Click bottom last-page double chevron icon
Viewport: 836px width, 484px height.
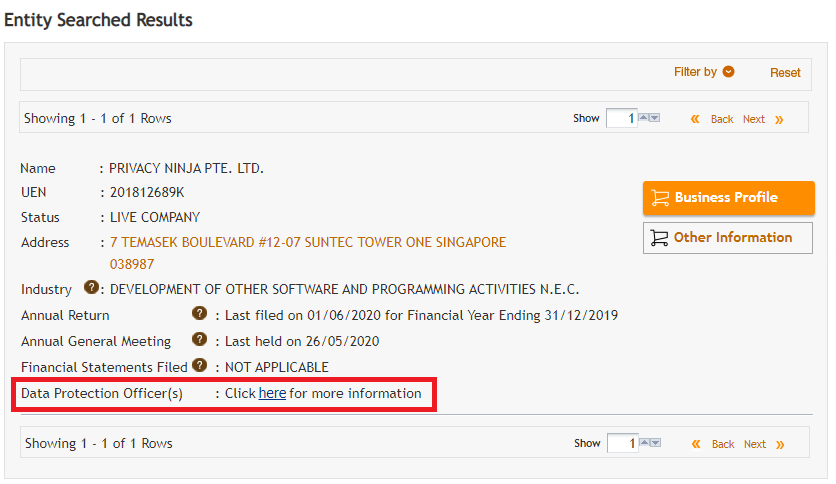(x=780, y=445)
